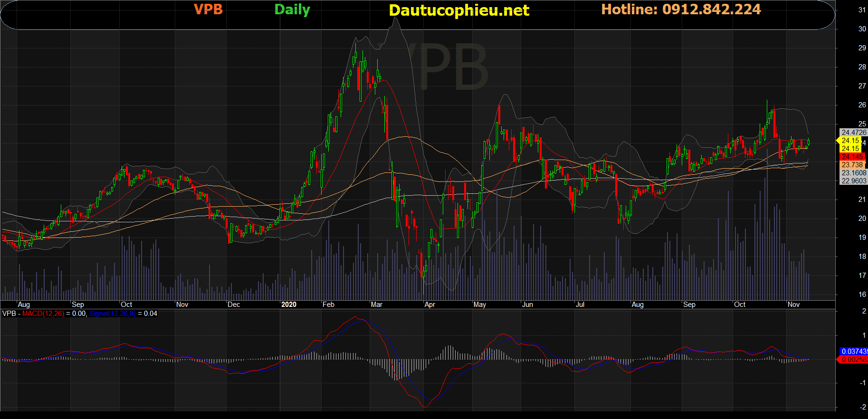The height and width of the screenshot is (419, 868).
Task: Open the Dautucophieu.net header link
Action: 459,10
